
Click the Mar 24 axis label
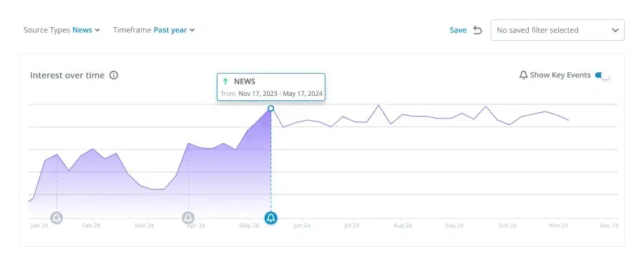point(144,225)
